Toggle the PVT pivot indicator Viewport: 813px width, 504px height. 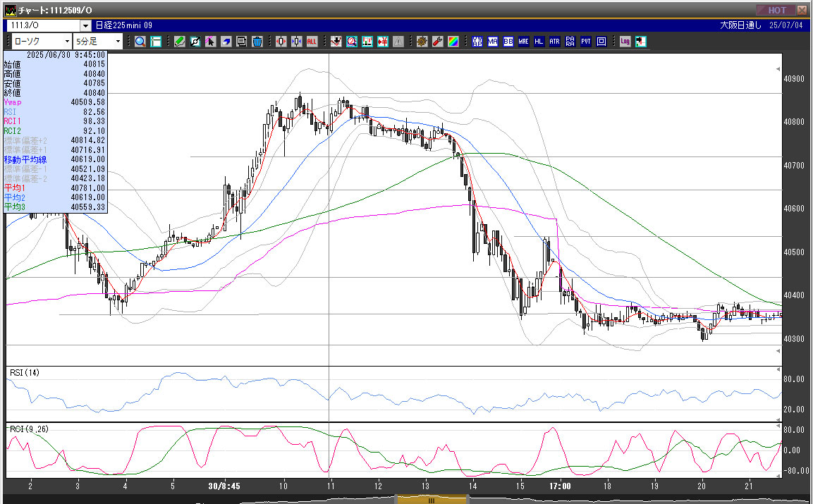tap(586, 42)
